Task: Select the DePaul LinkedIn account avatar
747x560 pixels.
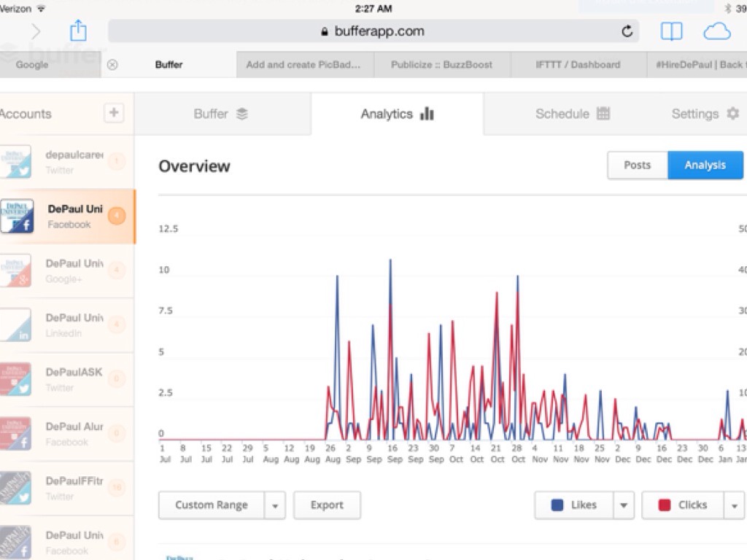Action: click(x=16, y=325)
